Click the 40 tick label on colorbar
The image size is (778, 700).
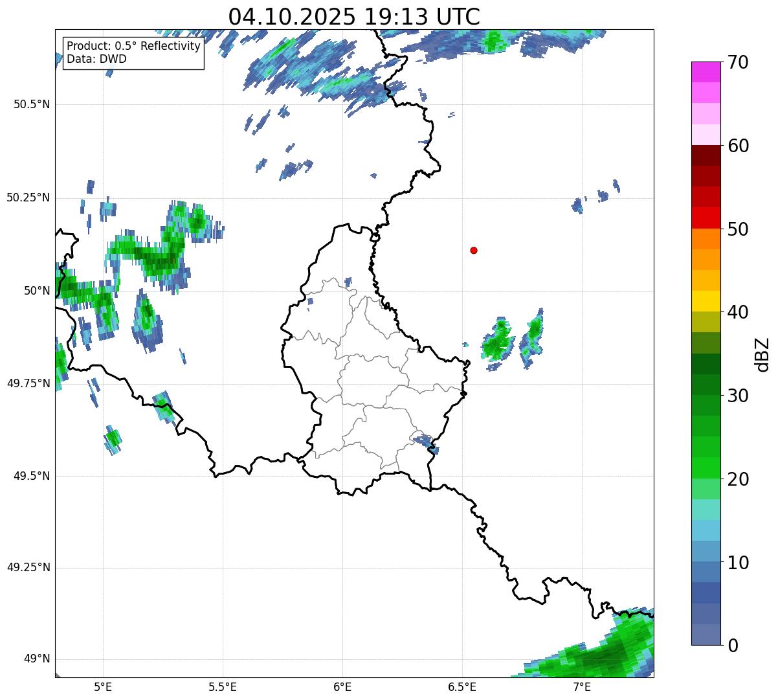pos(737,312)
